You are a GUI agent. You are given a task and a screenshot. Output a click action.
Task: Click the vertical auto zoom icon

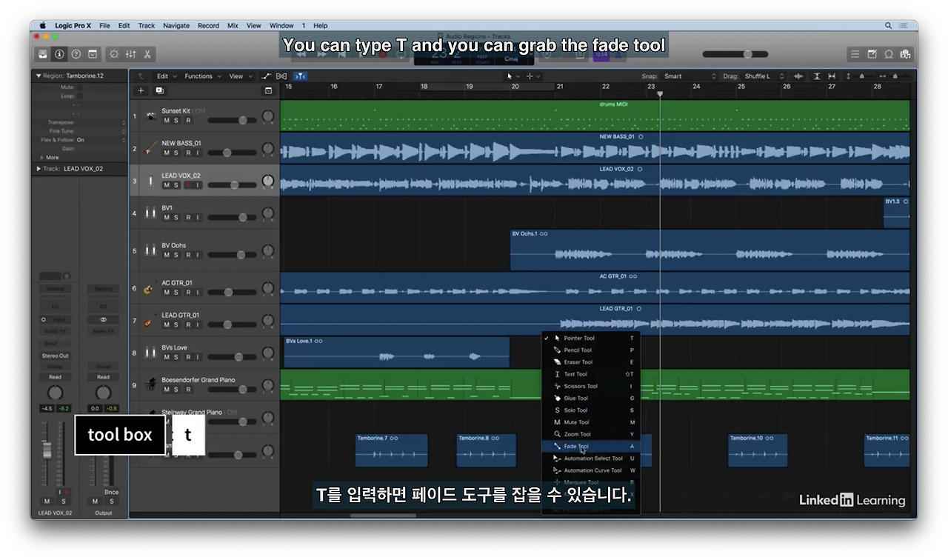tap(817, 76)
